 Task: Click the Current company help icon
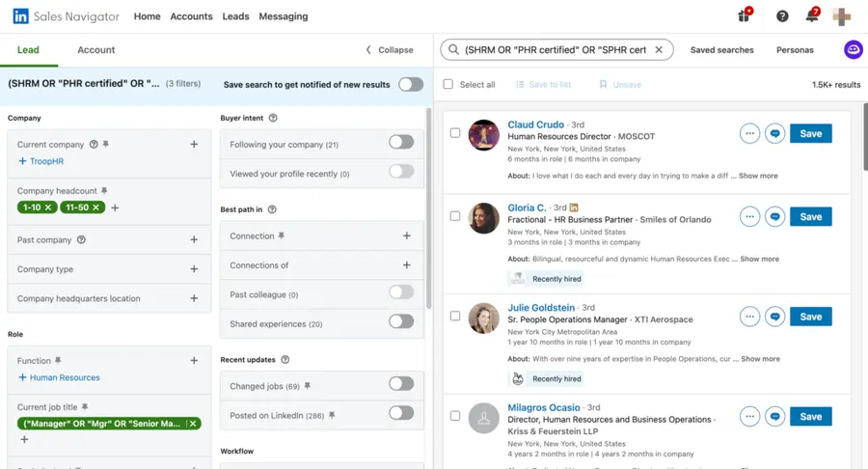(x=94, y=144)
